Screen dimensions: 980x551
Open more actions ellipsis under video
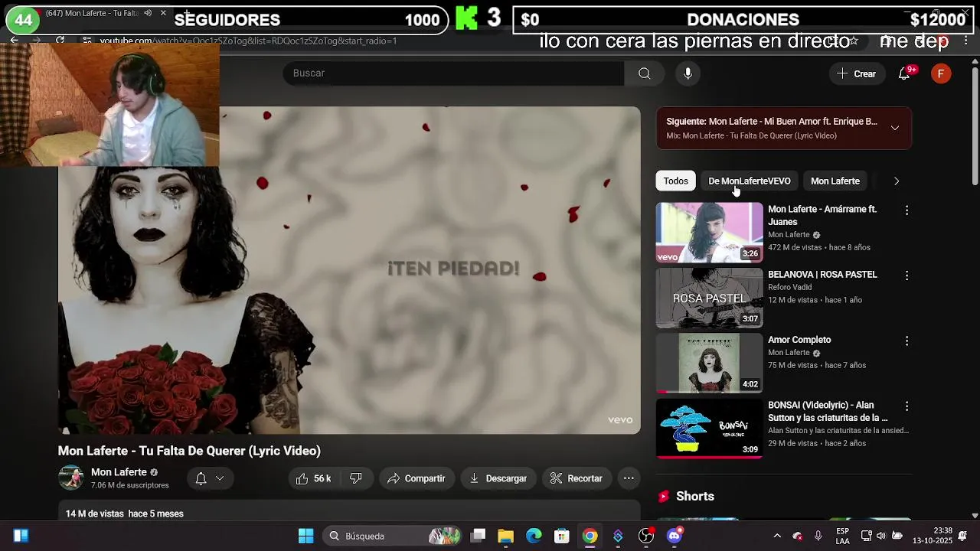pyautogui.click(x=629, y=478)
